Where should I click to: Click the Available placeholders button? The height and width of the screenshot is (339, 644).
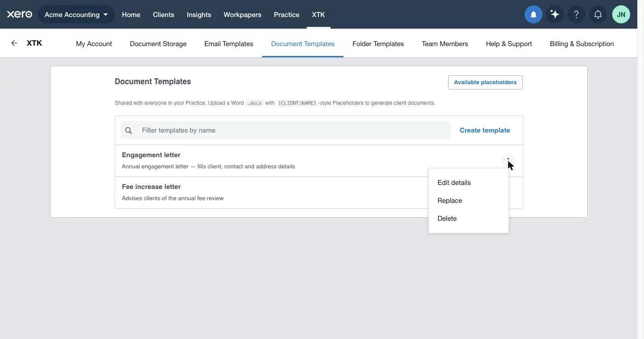pyautogui.click(x=485, y=82)
